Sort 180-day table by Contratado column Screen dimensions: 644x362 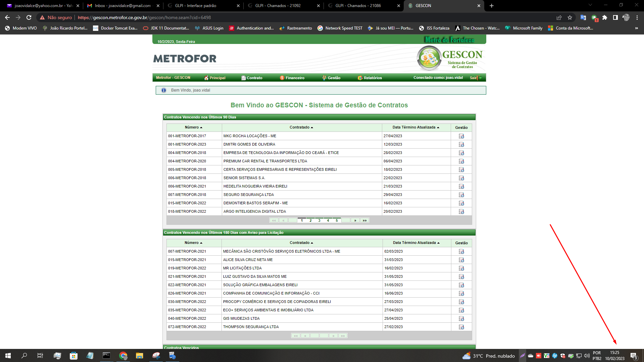301,243
